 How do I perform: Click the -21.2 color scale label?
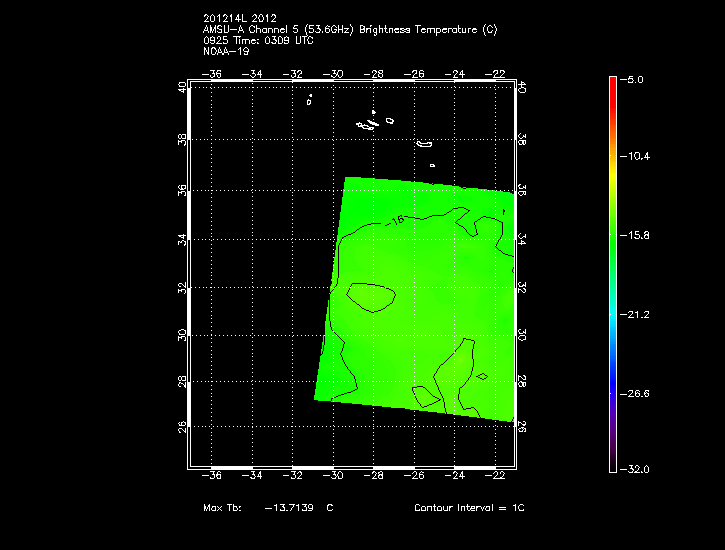(639, 314)
